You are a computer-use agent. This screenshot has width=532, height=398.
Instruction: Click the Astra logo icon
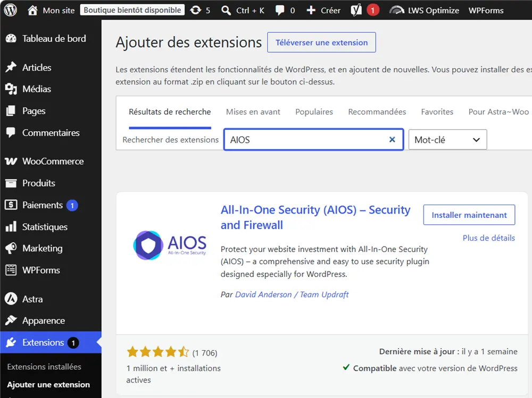pos(11,299)
